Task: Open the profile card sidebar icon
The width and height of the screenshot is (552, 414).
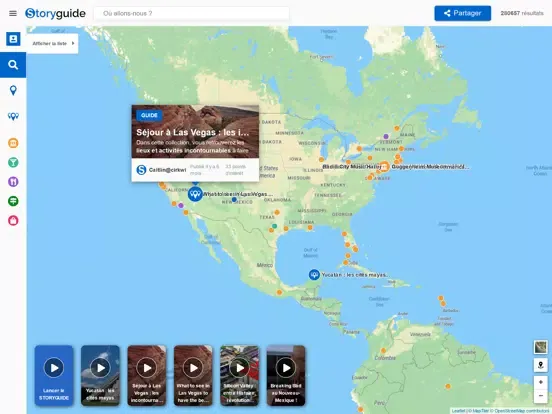Action: (x=13, y=39)
